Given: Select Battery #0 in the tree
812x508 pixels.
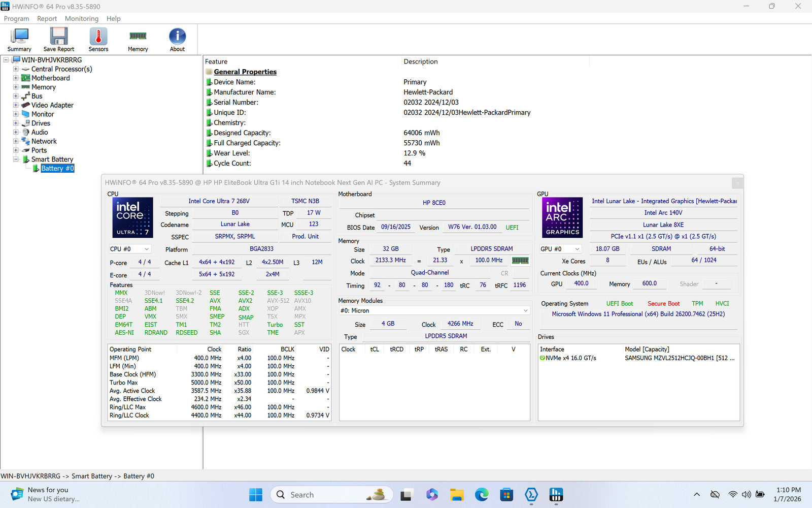Looking at the screenshot, I should tap(57, 169).
